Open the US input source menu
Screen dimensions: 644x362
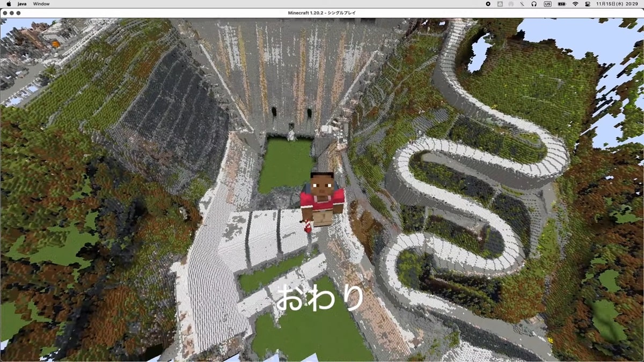[547, 4]
